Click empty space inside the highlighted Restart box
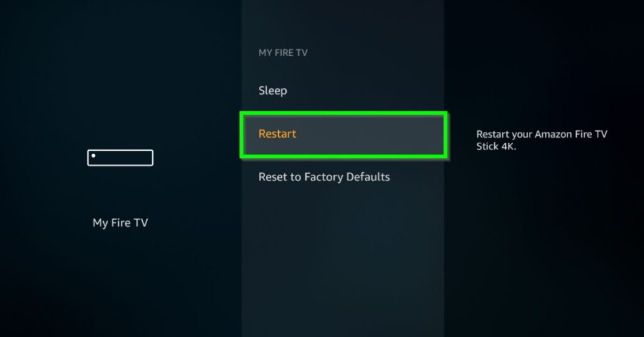The height and width of the screenshot is (337, 644). pos(370,135)
